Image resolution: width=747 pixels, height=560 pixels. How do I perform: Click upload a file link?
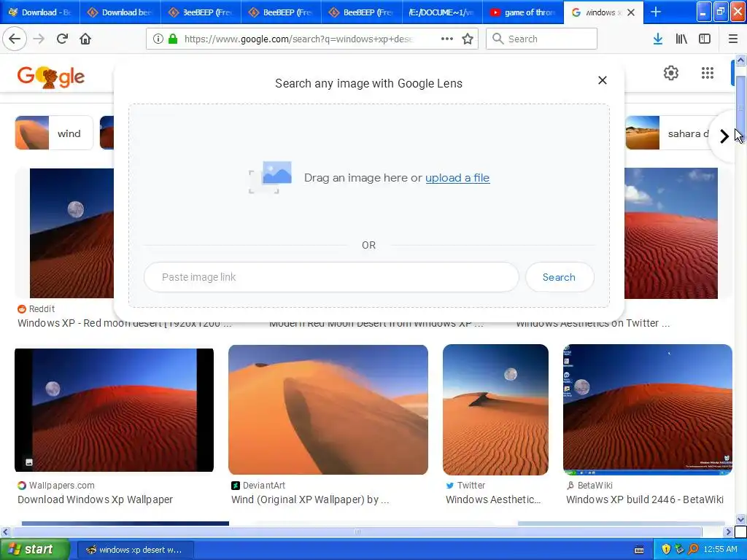[457, 178]
